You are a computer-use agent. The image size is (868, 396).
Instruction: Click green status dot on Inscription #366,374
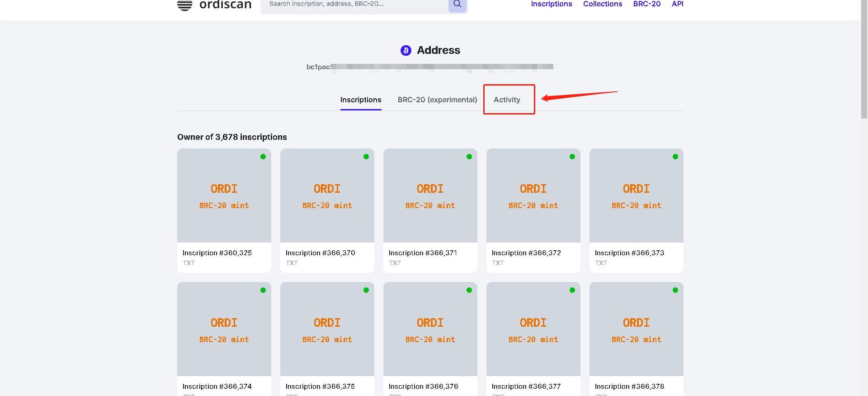[263, 290]
